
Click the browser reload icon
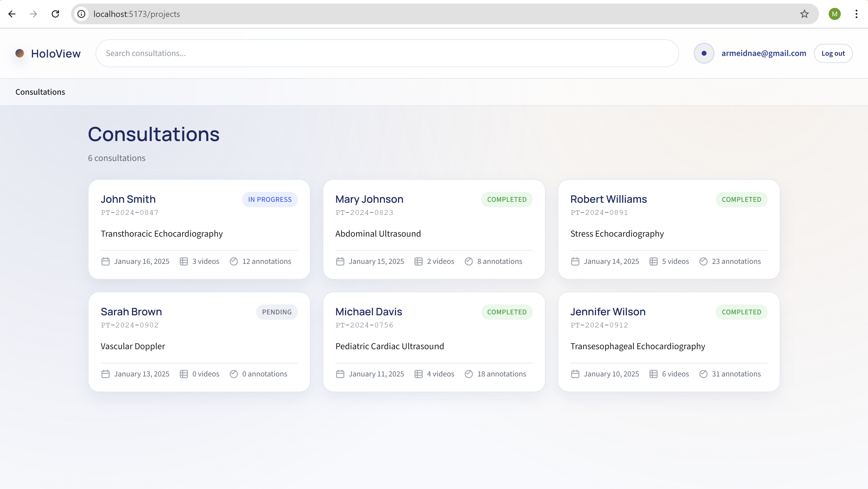(55, 14)
